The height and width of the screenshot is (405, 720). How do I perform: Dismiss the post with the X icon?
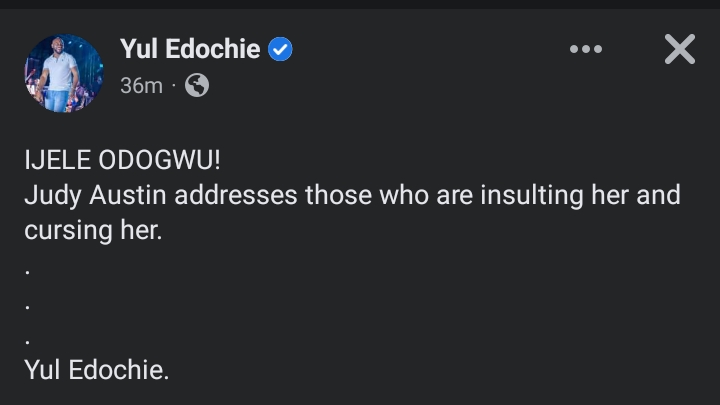coord(679,48)
